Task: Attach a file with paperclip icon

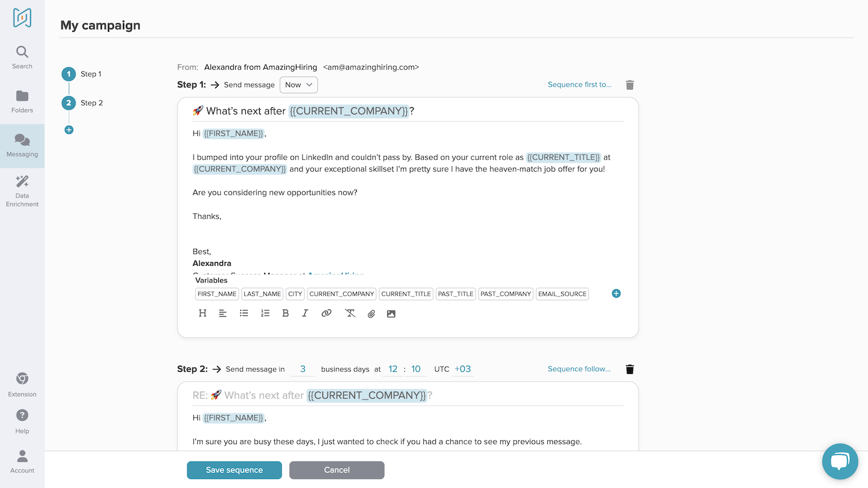Action: click(371, 314)
